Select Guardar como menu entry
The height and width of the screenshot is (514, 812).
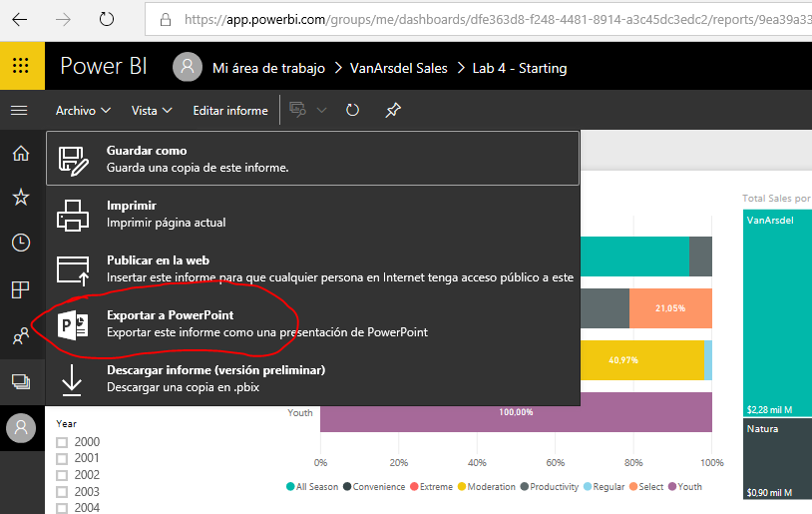(x=313, y=159)
